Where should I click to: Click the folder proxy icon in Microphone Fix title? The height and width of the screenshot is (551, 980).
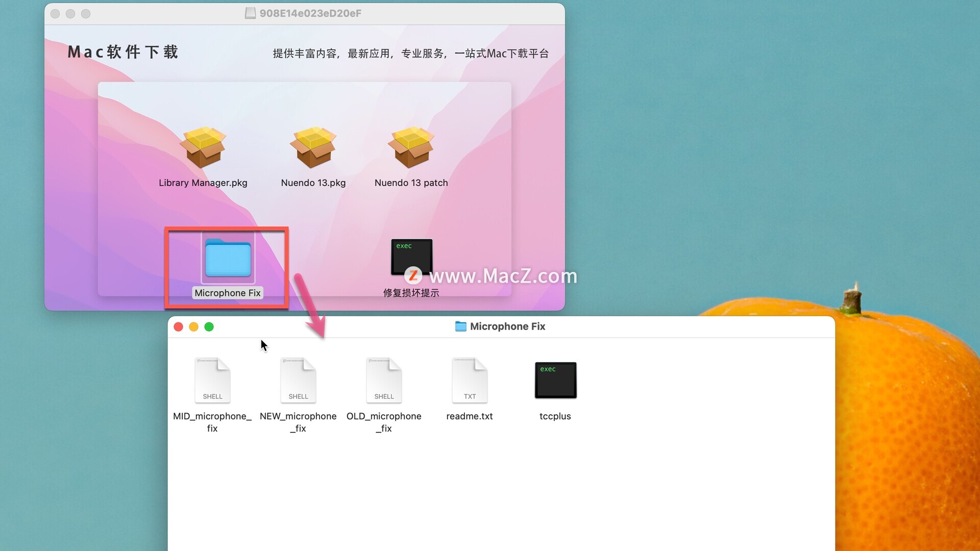coord(460,327)
